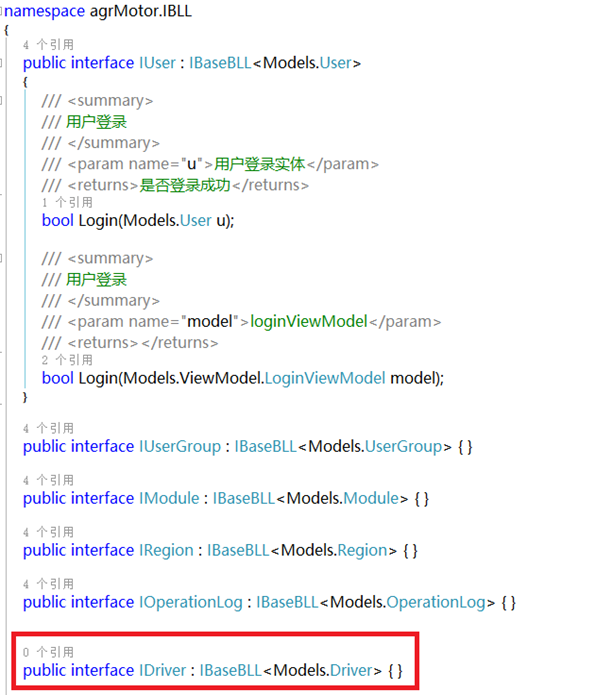Click second '用户登录' summary comment text
The image size is (613, 695).
pyautogui.click(x=97, y=280)
